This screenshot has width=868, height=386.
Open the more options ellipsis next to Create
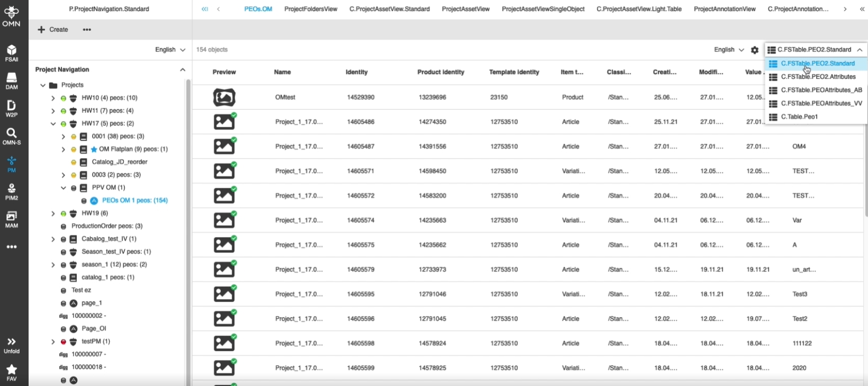[x=87, y=30]
